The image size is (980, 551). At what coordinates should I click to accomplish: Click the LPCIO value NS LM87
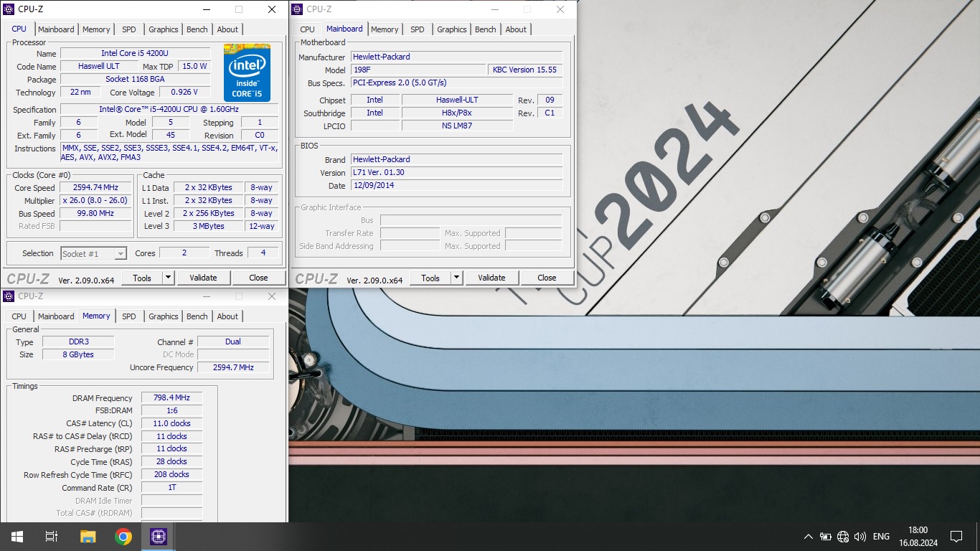pos(457,126)
